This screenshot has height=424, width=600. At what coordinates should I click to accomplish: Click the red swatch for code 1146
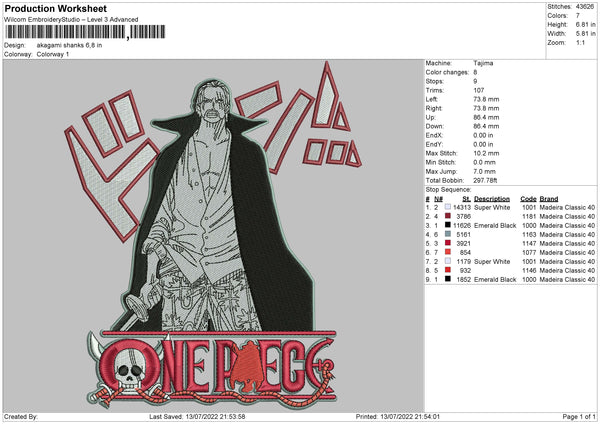pos(447,270)
